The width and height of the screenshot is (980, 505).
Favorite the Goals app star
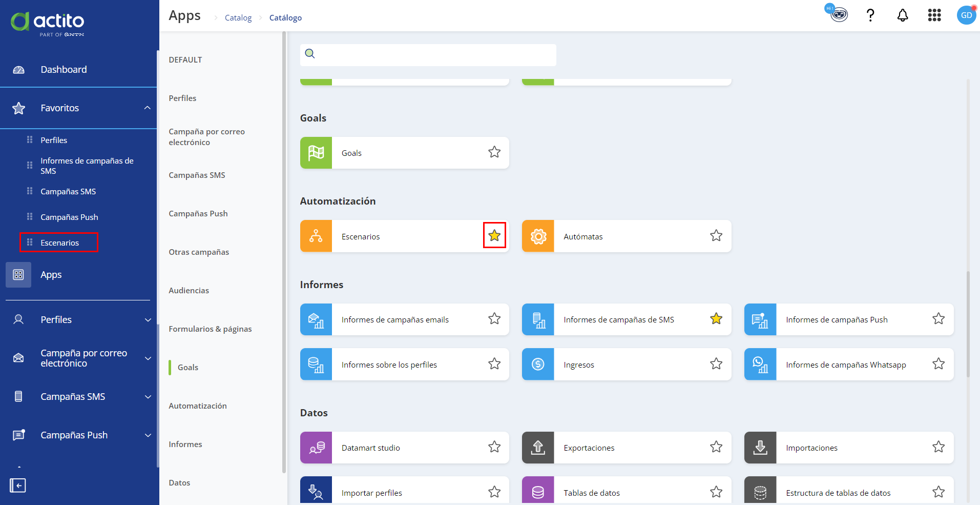494,152
